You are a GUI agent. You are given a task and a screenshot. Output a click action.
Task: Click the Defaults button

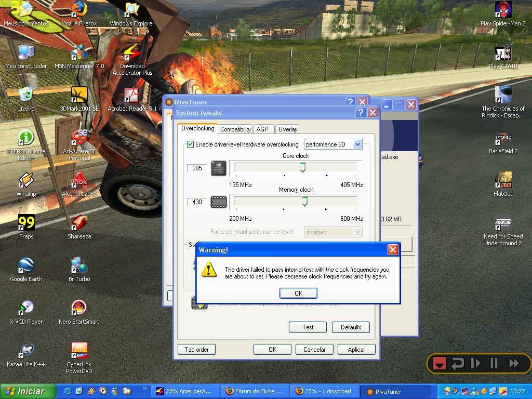351,327
